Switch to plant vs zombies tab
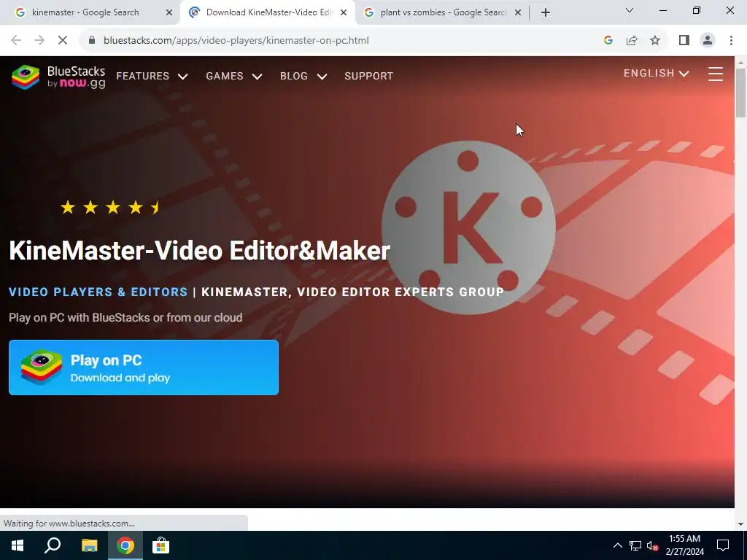The height and width of the screenshot is (560, 747). (x=443, y=12)
